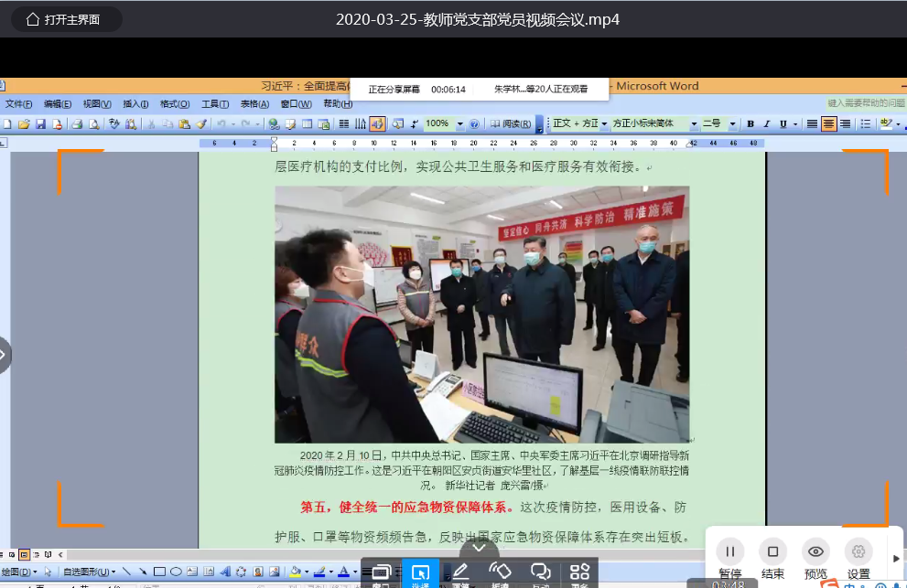Click the Print icon
This screenshot has width=907, height=588.
(77, 123)
